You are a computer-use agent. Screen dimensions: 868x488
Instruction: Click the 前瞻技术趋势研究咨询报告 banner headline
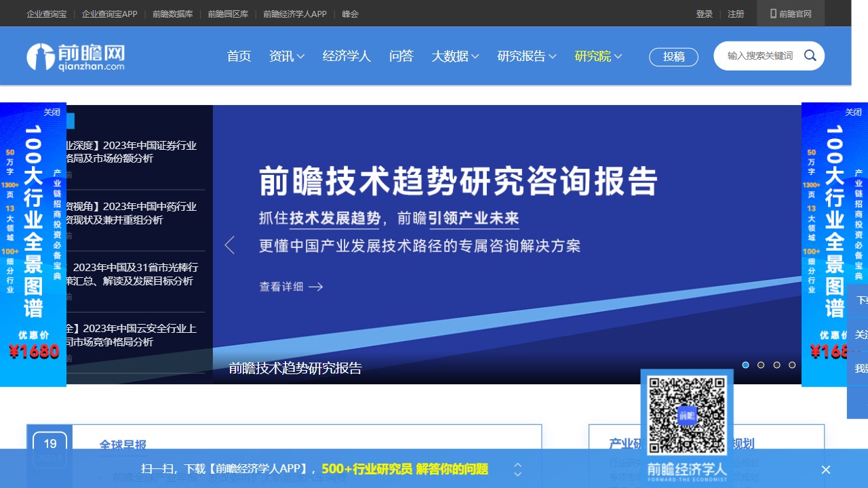[x=458, y=181]
